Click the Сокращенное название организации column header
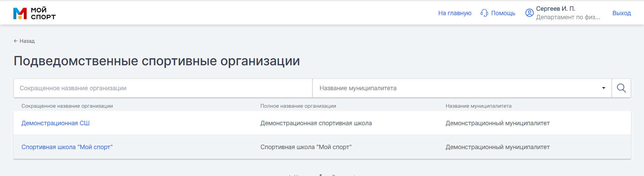644x176 pixels. click(x=67, y=106)
